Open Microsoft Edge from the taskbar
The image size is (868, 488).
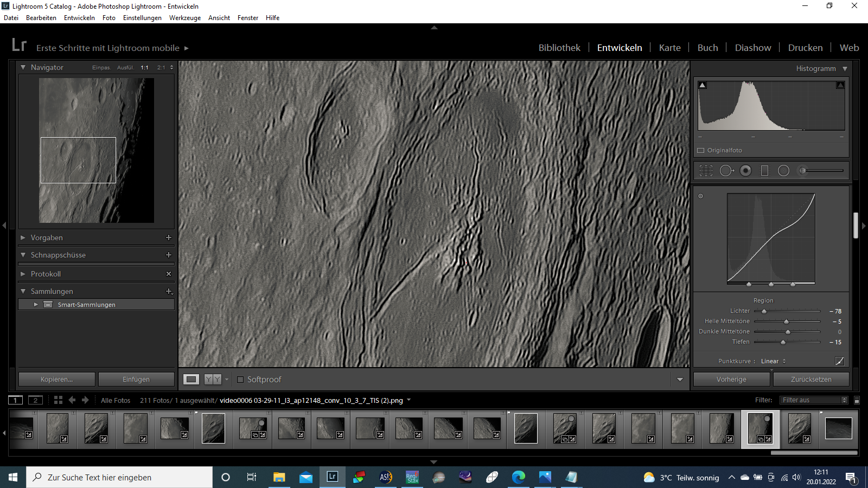(519, 477)
